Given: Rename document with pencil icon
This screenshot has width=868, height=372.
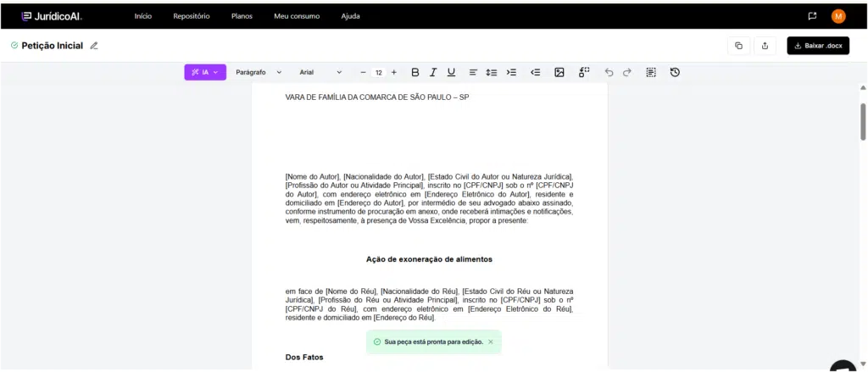Looking at the screenshot, I should pyautogui.click(x=94, y=46).
